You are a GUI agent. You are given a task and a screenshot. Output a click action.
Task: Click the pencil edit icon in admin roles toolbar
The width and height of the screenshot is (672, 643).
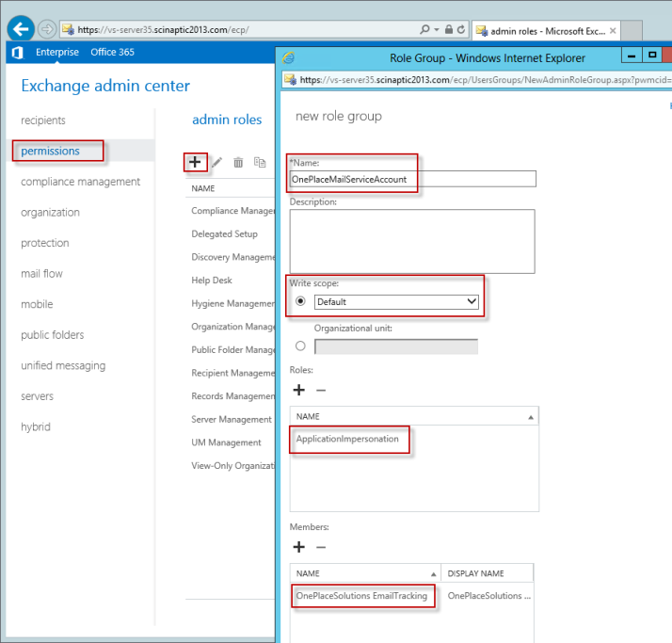point(216,162)
